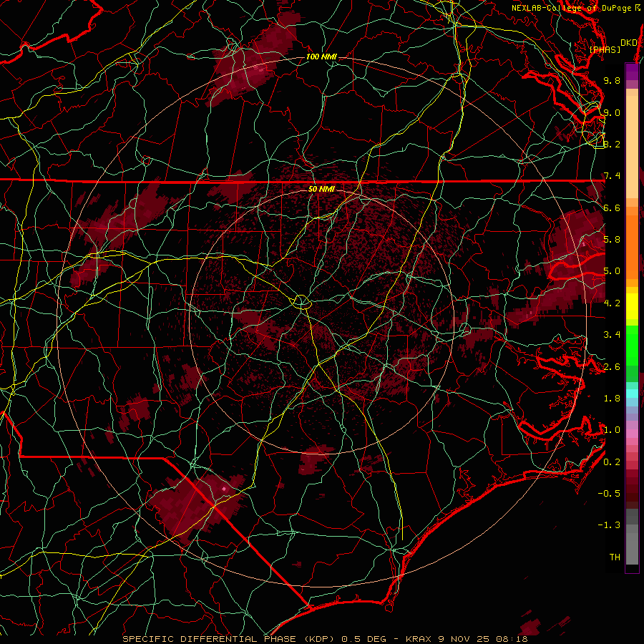The width and height of the screenshot is (644, 644).
Task: Click the small circular highway loop near the map center
Action: click(x=301, y=302)
